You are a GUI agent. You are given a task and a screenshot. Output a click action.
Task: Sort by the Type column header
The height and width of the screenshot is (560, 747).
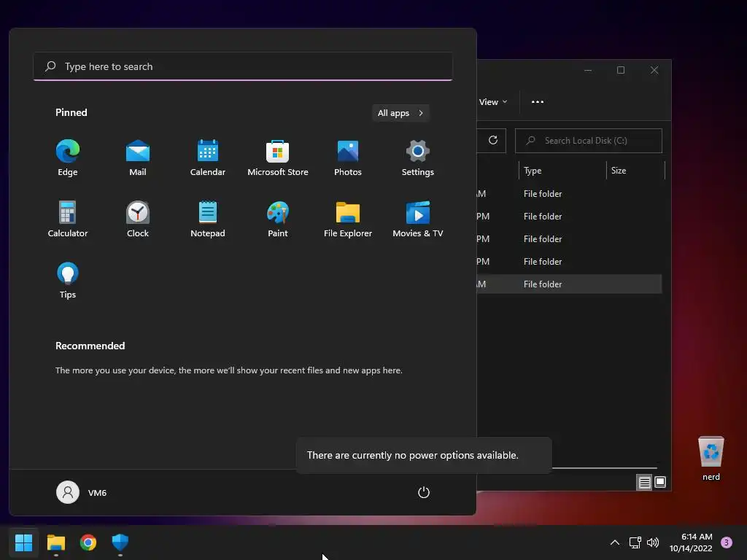click(562, 171)
